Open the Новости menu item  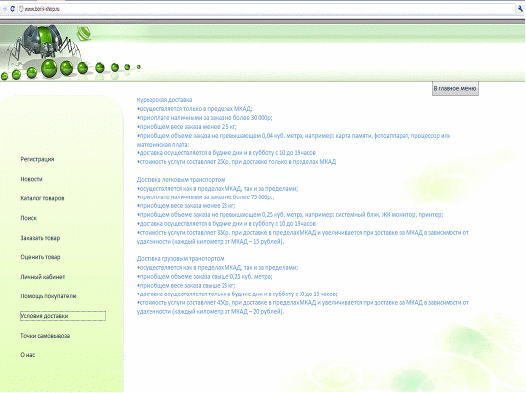(32, 179)
